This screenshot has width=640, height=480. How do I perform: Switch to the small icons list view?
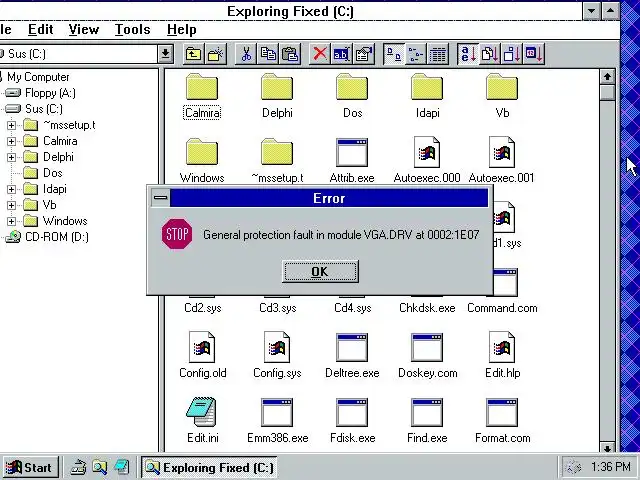(x=416, y=54)
